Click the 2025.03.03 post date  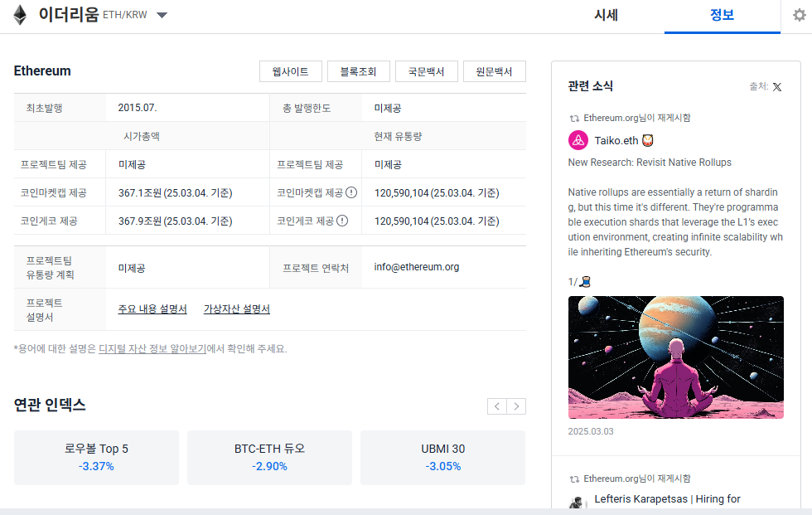(590, 431)
